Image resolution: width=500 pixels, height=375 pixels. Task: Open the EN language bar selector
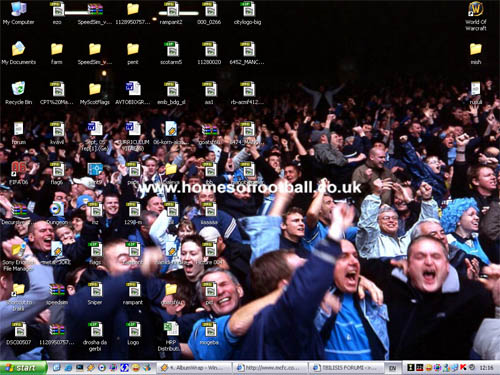(392, 368)
